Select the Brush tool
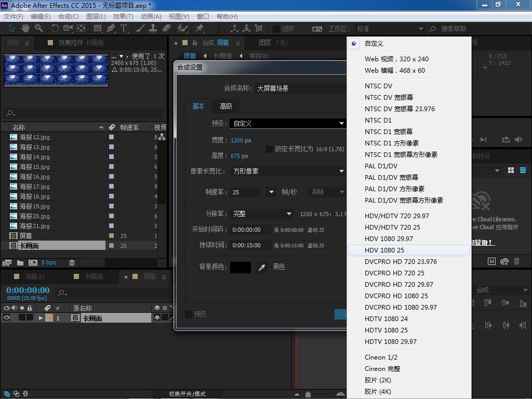Screen dimensions: 532x399 pos(140,29)
